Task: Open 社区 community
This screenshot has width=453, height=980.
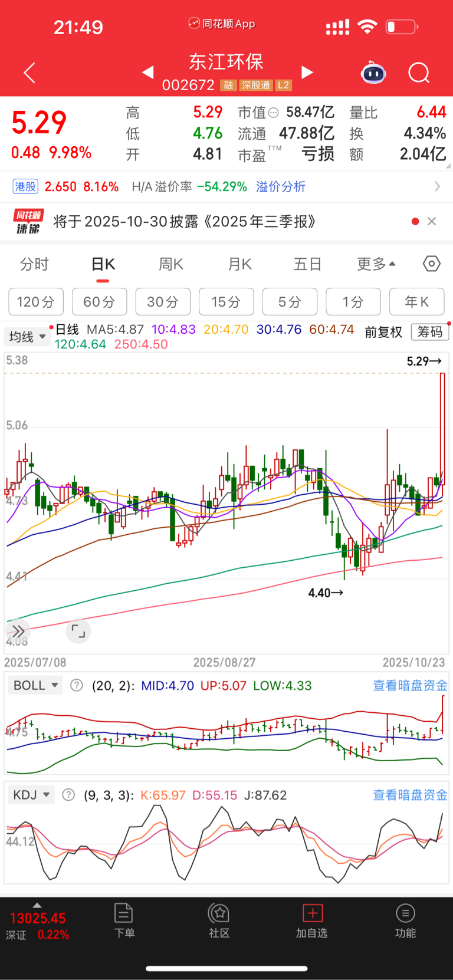Action: 219,920
